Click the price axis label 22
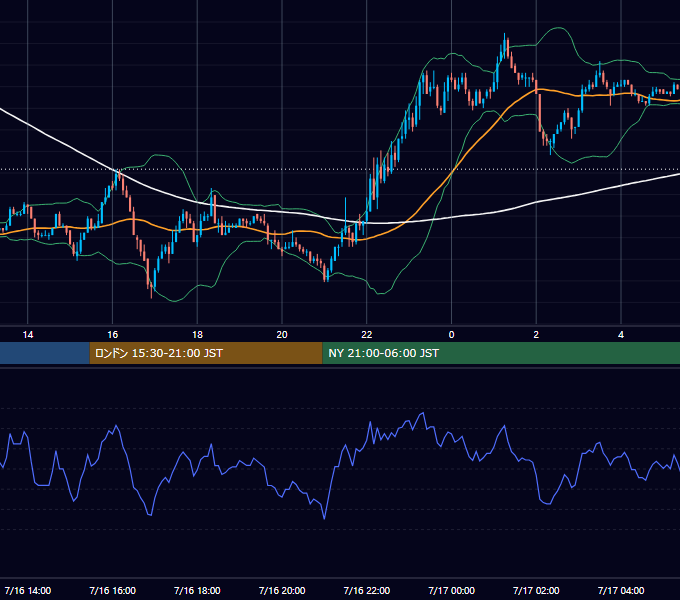 click(367, 335)
